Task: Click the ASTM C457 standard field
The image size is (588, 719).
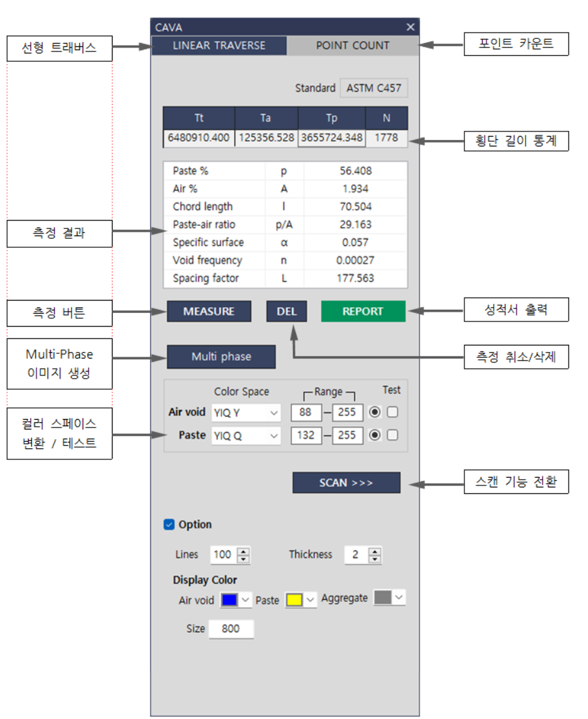Action: click(373, 88)
